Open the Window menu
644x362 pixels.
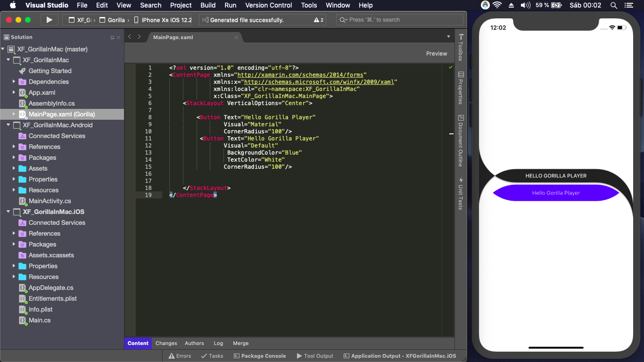[338, 5]
